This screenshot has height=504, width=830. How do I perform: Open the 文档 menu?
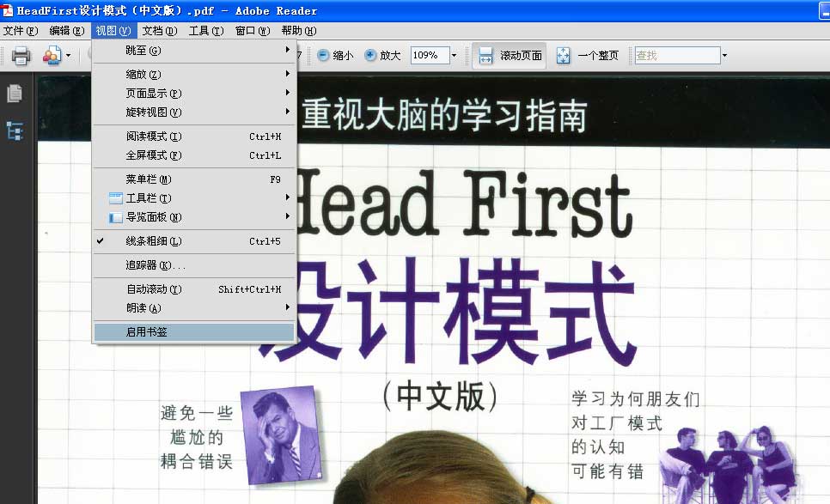(159, 31)
